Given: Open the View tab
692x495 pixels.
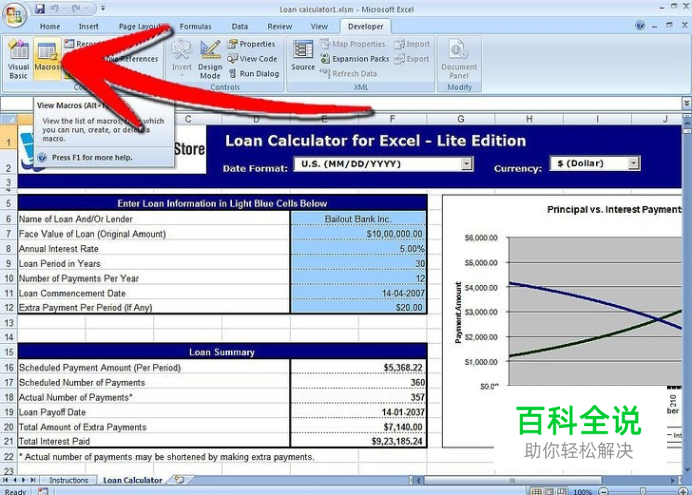Looking at the screenshot, I should [x=319, y=26].
